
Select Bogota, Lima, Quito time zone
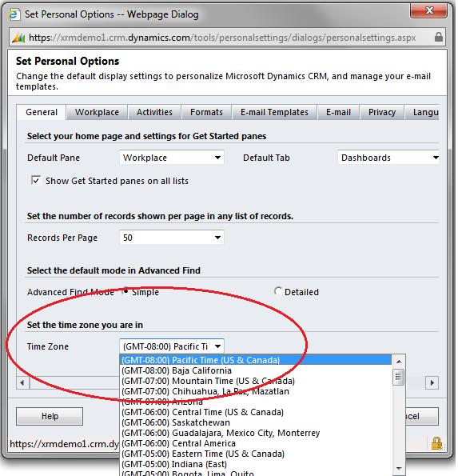(256, 473)
